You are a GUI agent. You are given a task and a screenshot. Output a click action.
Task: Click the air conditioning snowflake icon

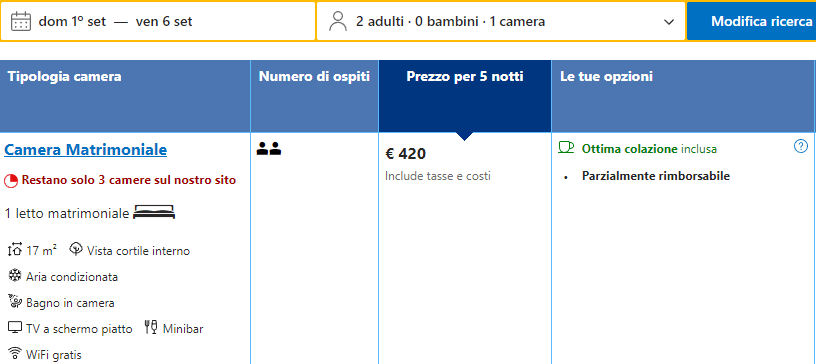click(x=15, y=276)
